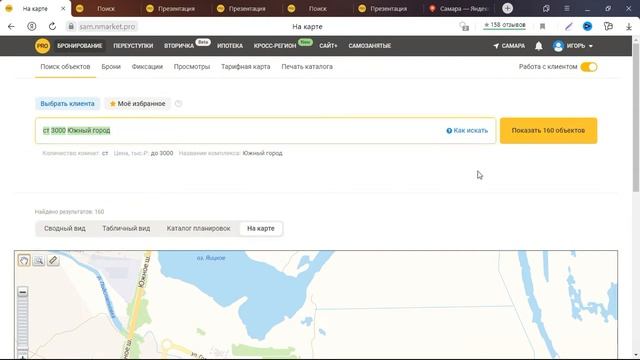The width and height of the screenshot is (640, 360).
Task: Click Выбрать клиента button
Action: 67,104
